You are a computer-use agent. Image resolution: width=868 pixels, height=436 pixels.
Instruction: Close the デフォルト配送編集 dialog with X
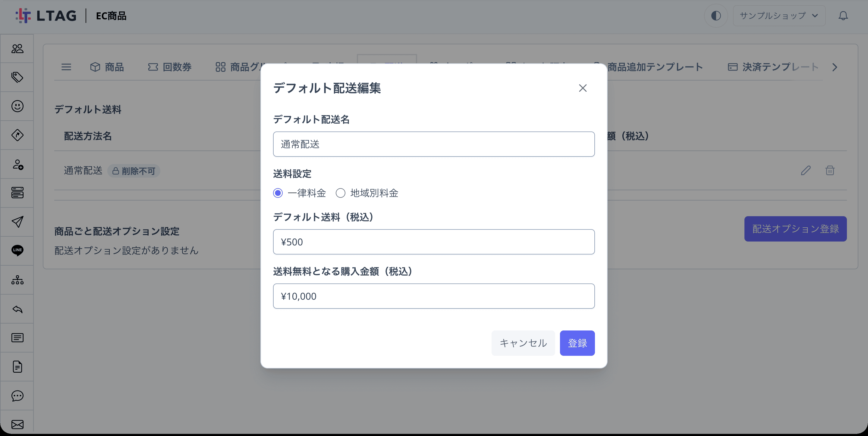click(583, 88)
